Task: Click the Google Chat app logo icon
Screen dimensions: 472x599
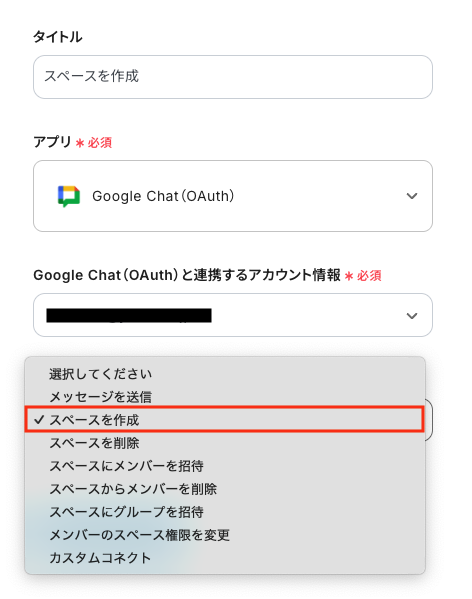Action: coord(69,196)
